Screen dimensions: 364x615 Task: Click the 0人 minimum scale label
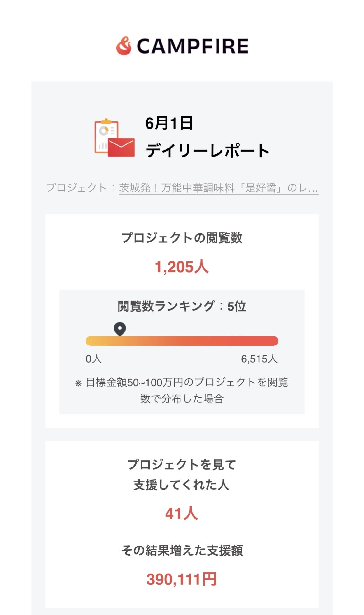[x=94, y=359]
